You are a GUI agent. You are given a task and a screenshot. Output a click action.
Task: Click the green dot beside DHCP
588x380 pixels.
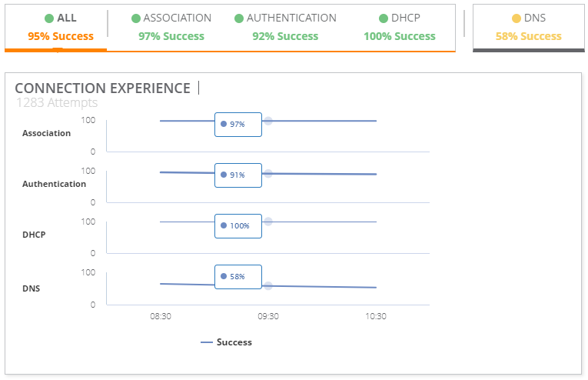(x=384, y=18)
